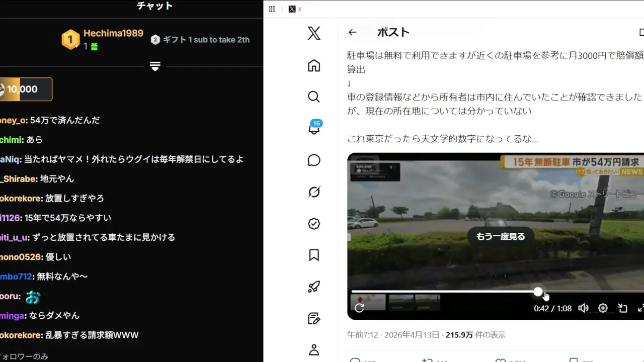Open video settings gear icon
Screen dimensions: 644x362
tap(603, 308)
